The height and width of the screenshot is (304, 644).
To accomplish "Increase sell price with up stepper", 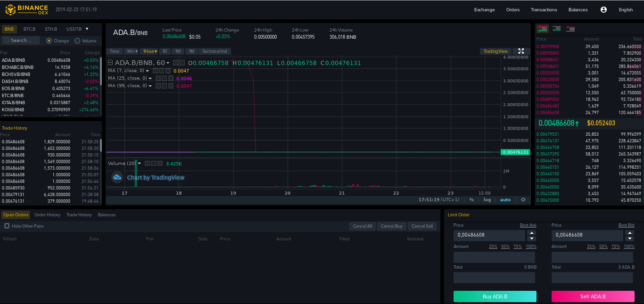I will pyautogui.click(x=630, y=232).
